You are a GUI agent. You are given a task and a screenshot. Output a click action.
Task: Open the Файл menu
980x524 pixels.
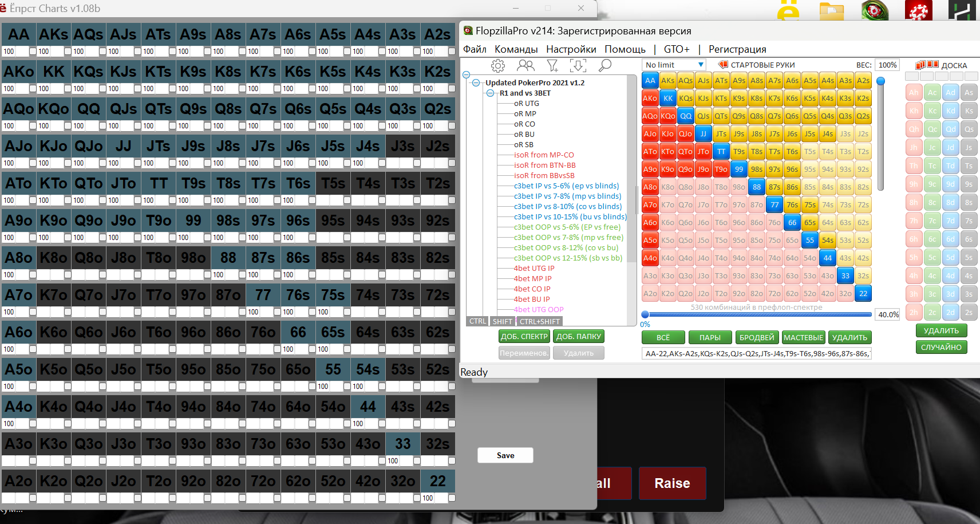475,49
